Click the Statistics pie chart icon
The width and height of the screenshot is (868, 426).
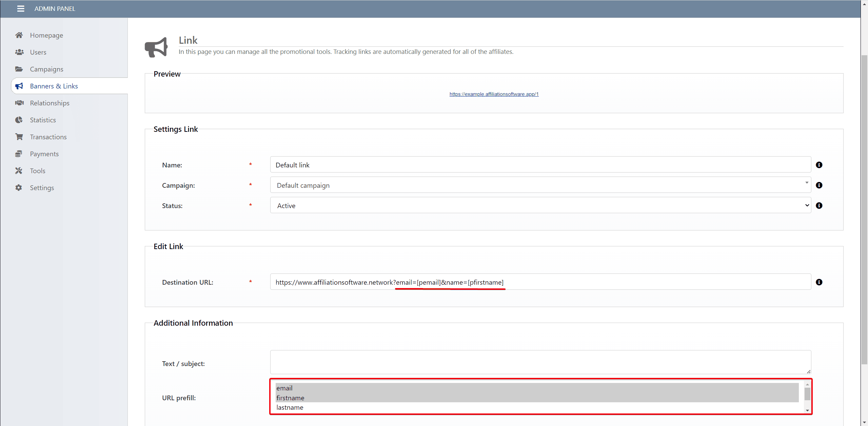[x=19, y=120]
